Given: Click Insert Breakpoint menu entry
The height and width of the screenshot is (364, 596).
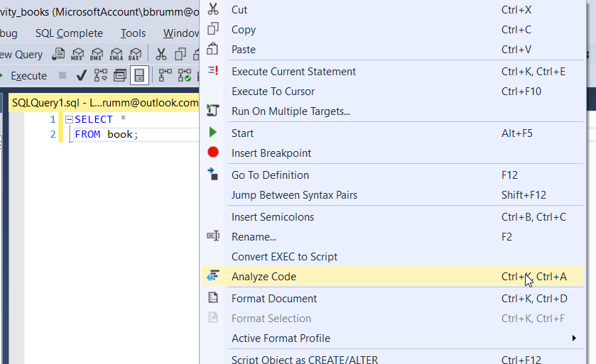Looking at the screenshot, I should [x=271, y=153].
